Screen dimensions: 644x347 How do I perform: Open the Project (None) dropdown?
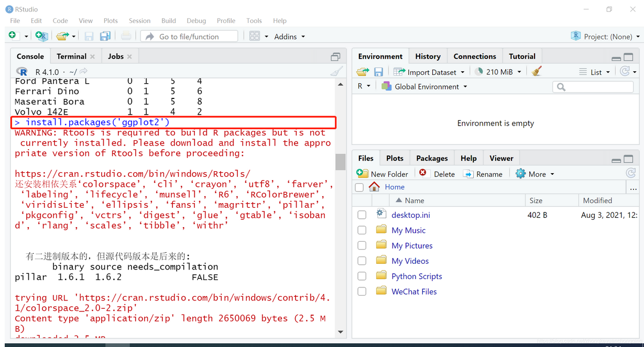pyautogui.click(x=605, y=36)
